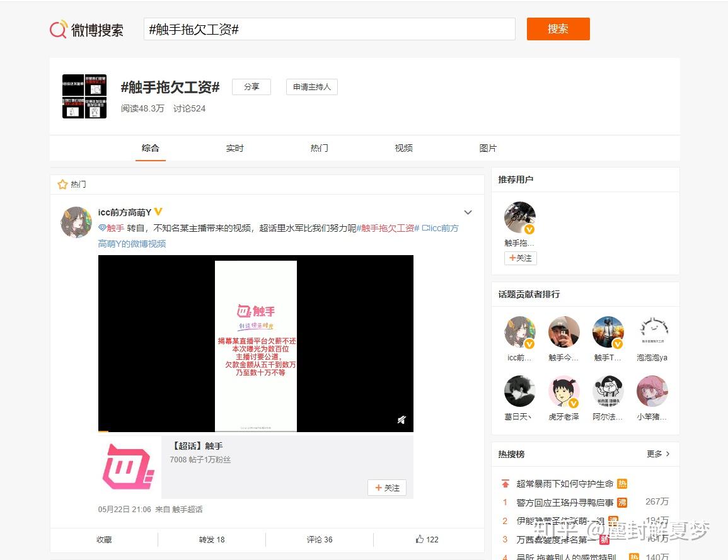Switch to the 实时 tab

pyautogui.click(x=234, y=148)
